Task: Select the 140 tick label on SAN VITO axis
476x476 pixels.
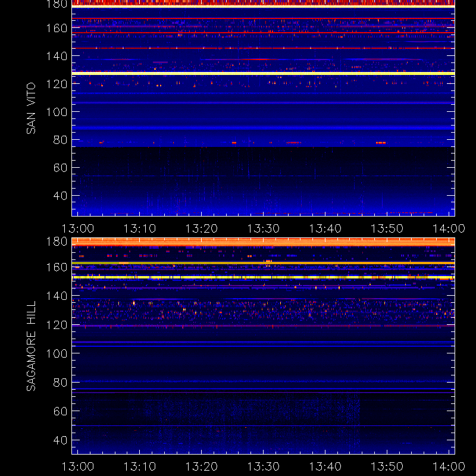Action: tap(57, 56)
